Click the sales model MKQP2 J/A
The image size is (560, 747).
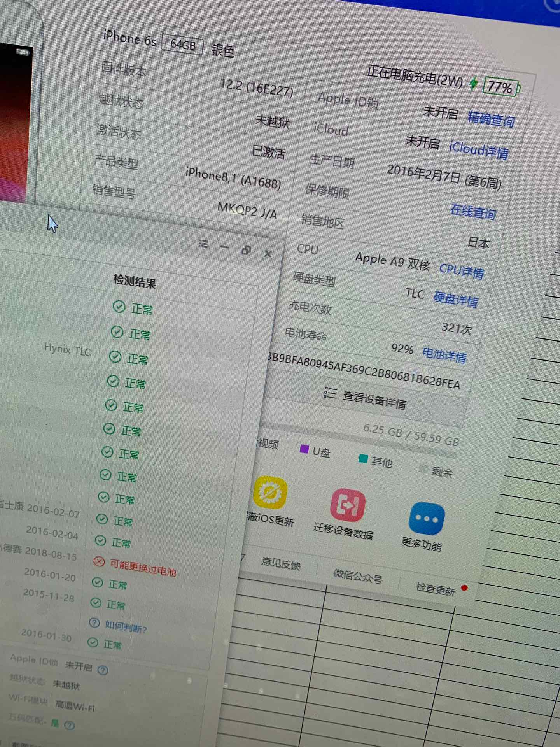247,210
